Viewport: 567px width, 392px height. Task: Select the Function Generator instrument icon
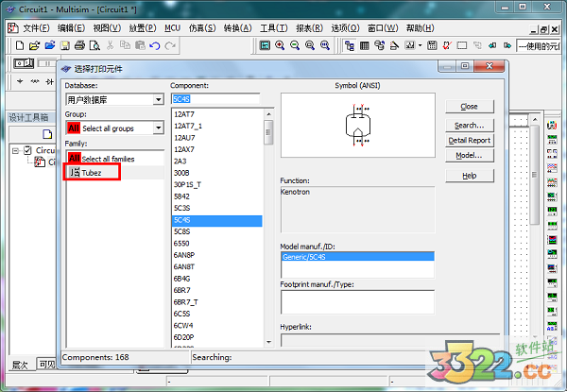click(x=552, y=140)
